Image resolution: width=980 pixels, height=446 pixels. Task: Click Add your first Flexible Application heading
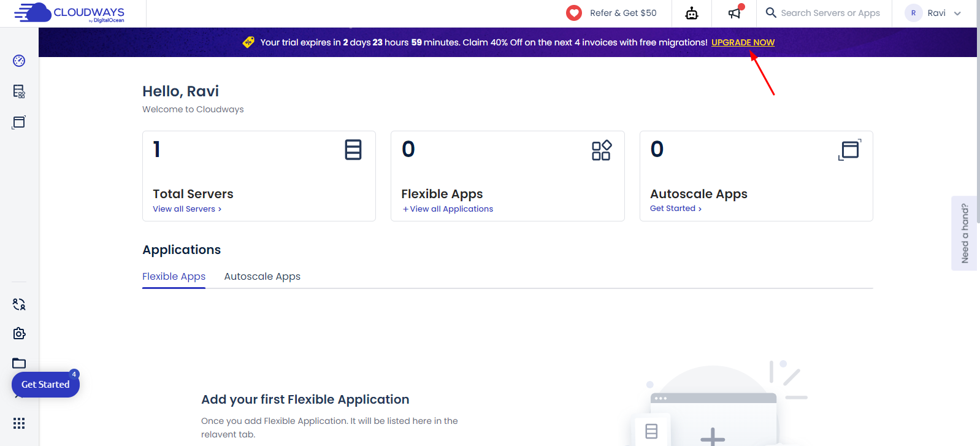305,399
